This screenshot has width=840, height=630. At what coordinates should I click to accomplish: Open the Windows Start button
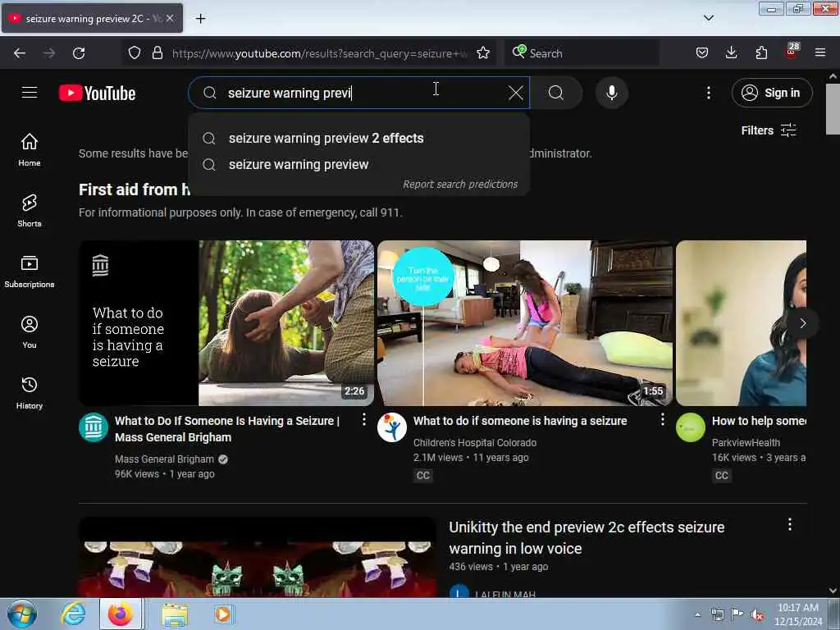(22, 614)
